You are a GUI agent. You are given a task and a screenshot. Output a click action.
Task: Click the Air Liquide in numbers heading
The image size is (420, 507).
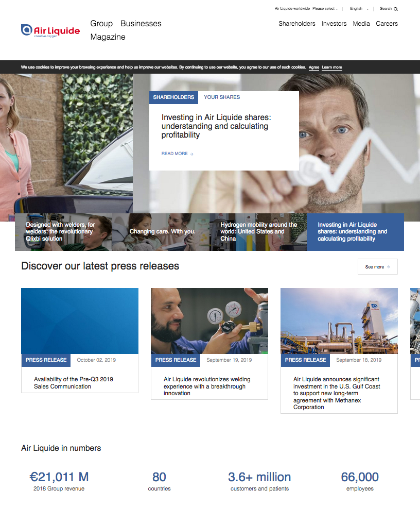pyautogui.click(x=61, y=448)
